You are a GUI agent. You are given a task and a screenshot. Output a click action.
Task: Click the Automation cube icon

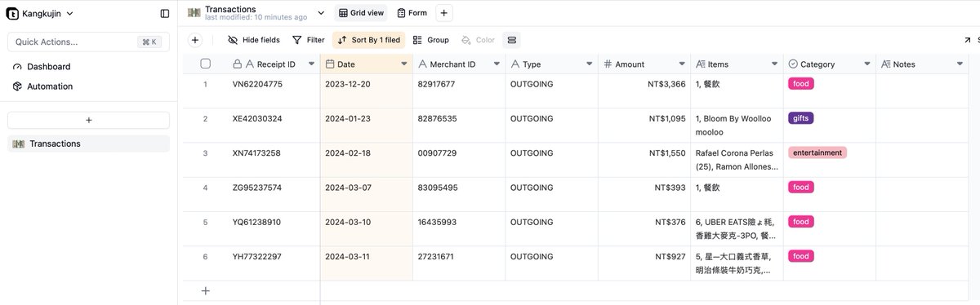click(17, 86)
